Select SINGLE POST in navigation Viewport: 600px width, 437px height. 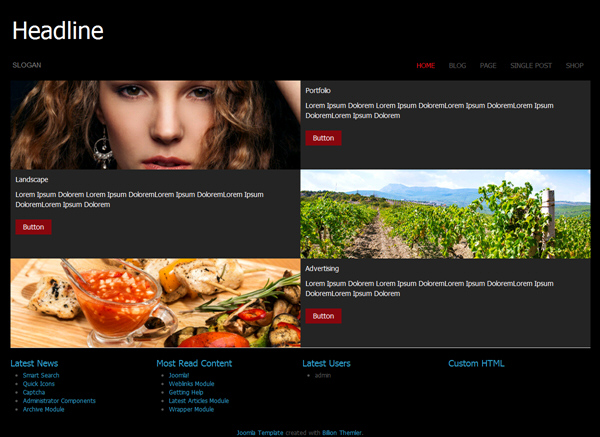531,65
